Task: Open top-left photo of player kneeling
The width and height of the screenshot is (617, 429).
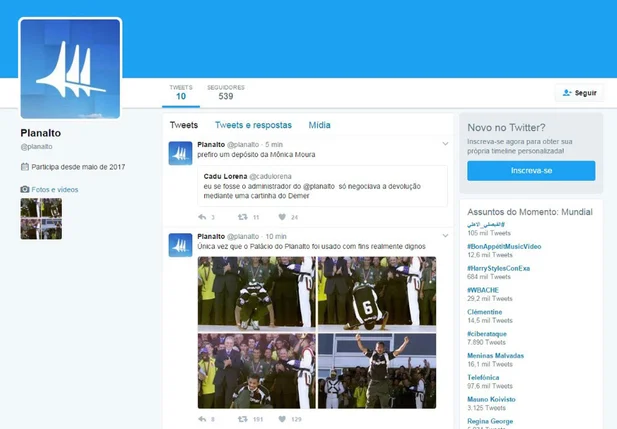Action: [257, 294]
